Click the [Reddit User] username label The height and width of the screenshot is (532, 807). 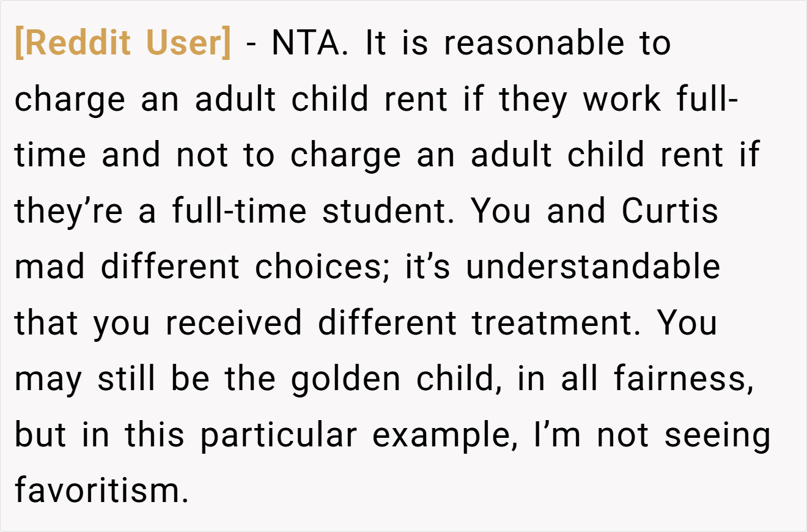pyautogui.click(x=123, y=43)
